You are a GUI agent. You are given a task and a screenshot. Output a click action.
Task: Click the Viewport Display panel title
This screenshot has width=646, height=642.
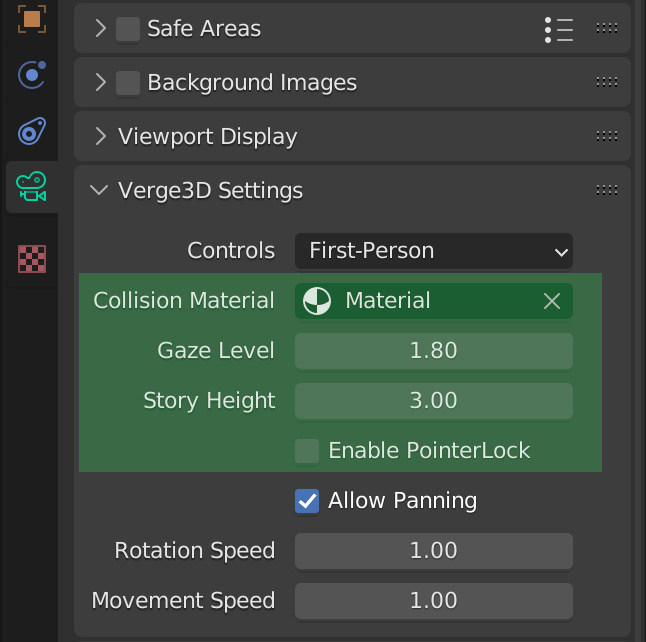208,137
